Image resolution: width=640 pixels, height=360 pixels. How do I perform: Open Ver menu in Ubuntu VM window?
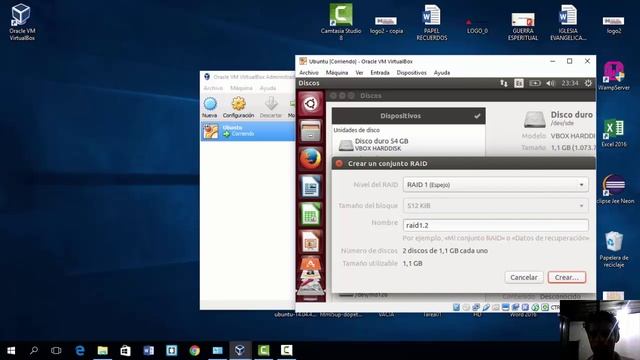pos(359,73)
